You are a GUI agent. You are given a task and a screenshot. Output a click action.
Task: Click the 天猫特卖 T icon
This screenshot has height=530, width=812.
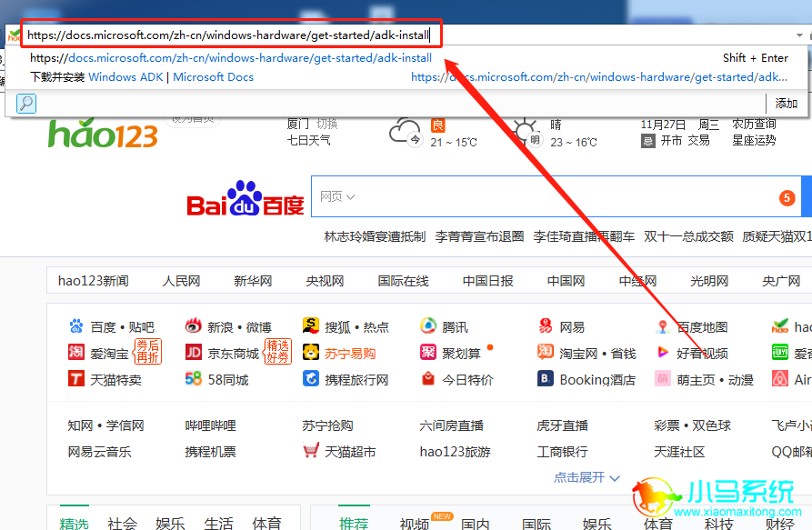pyautogui.click(x=76, y=378)
